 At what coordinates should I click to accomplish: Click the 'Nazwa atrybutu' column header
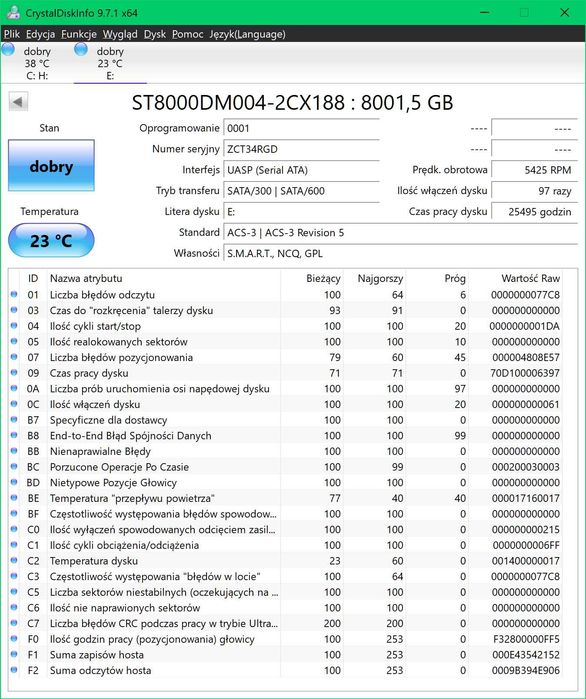pos(164,278)
